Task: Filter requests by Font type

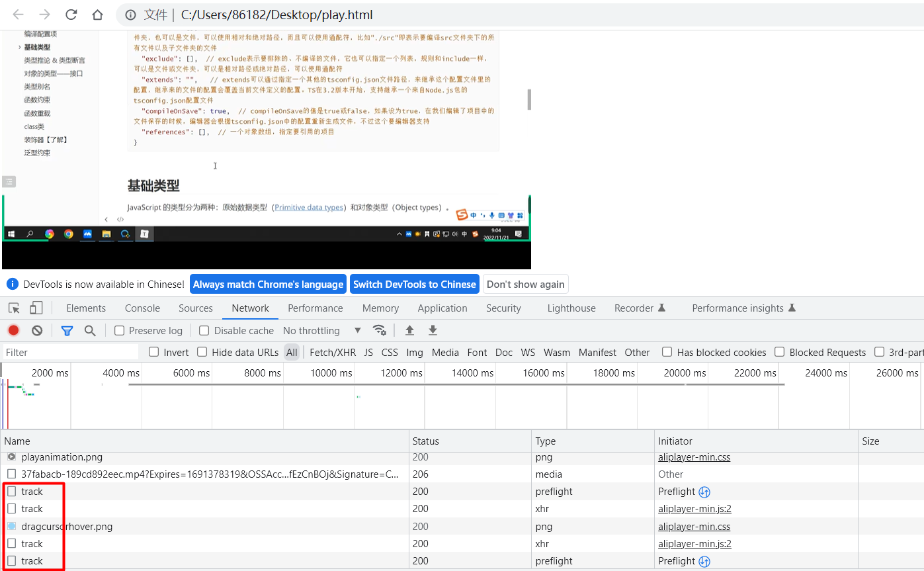Action: [477, 352]
